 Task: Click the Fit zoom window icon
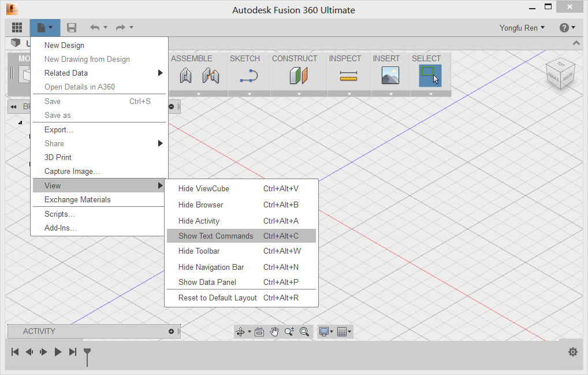coord(304,332)
